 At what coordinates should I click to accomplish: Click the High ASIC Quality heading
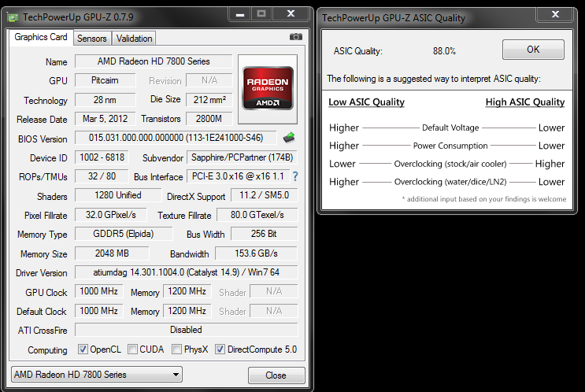[525, 102]
